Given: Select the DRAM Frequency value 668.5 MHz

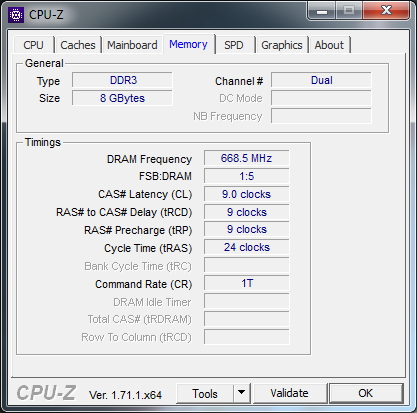Looking at the screenshot, I should (247, 158).
